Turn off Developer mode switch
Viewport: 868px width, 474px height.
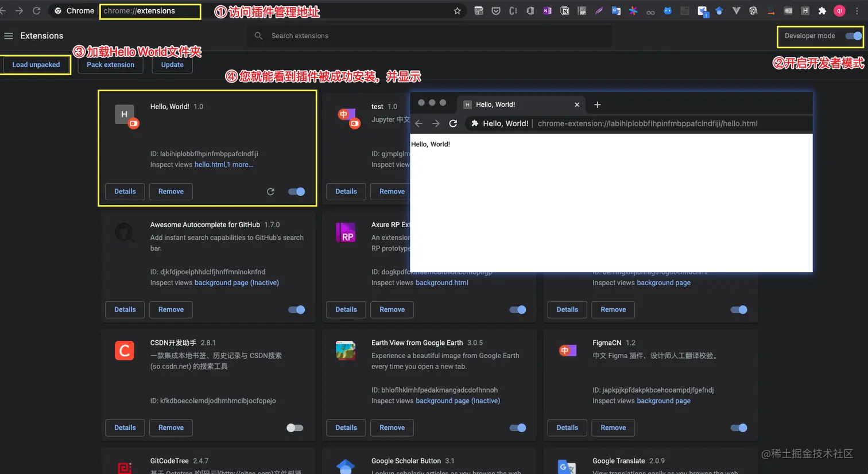854,36
